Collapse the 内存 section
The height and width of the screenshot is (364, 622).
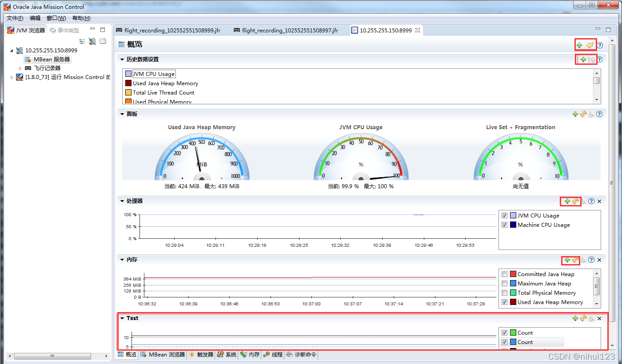pyautogui.click(x=122, y=260)
